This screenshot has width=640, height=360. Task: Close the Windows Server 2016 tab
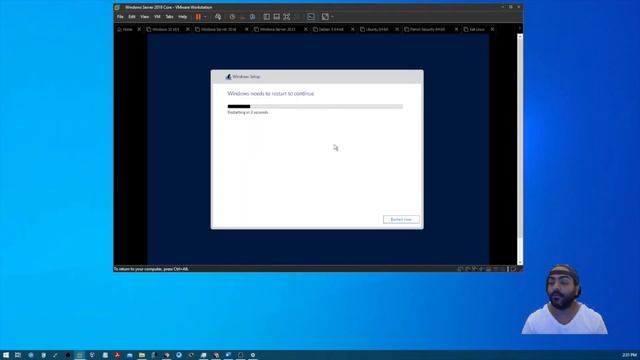point(247,29)
